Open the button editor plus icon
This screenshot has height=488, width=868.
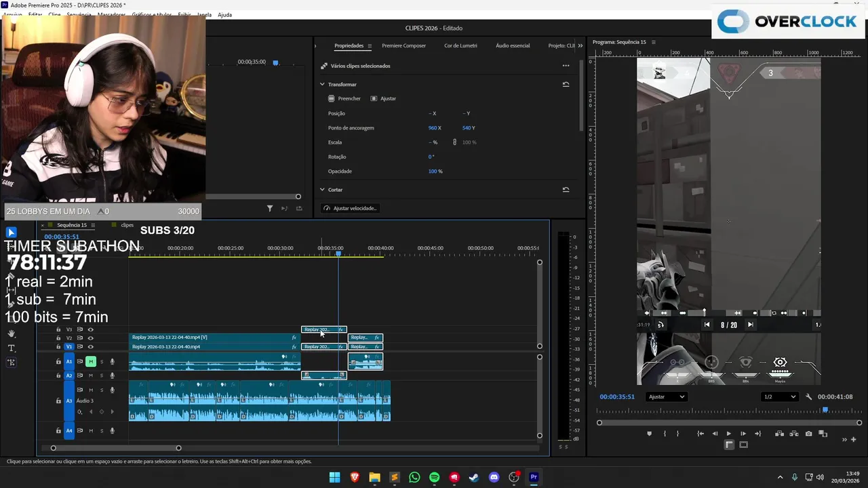853,440
